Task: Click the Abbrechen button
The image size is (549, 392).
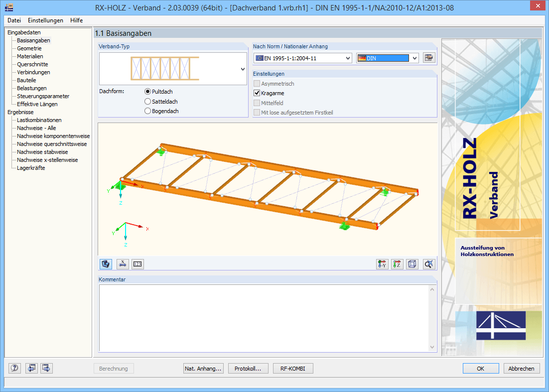Action: 521,368
